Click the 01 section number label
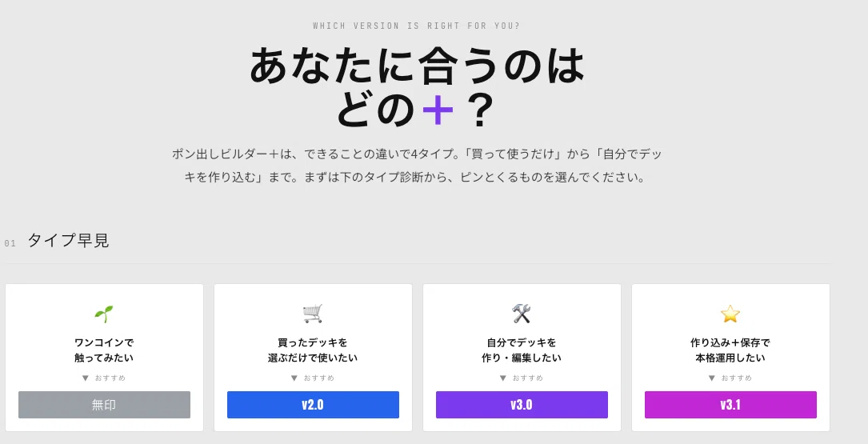The height and width of the screenshot is (444, 868). [10, 243]
